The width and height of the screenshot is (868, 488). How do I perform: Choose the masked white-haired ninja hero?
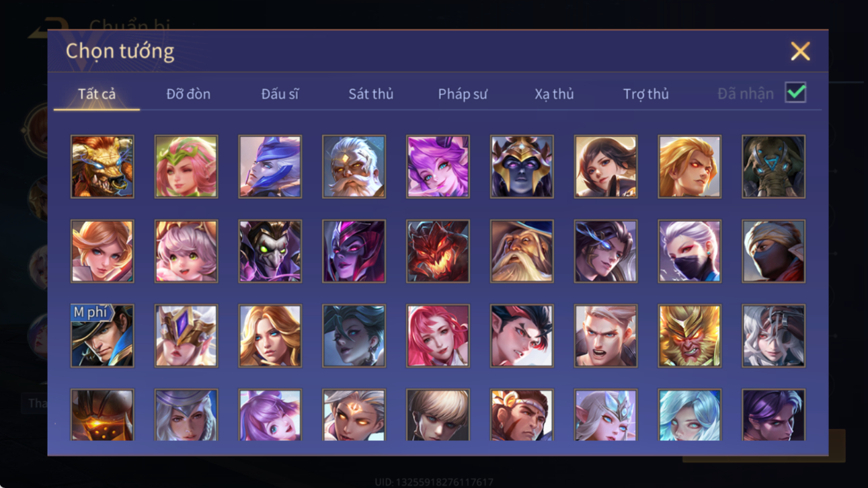tap(689, 251)
